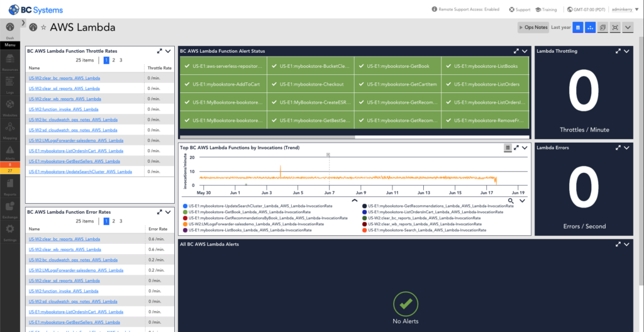Open Exchange in the left sidebar

point(10,208)
